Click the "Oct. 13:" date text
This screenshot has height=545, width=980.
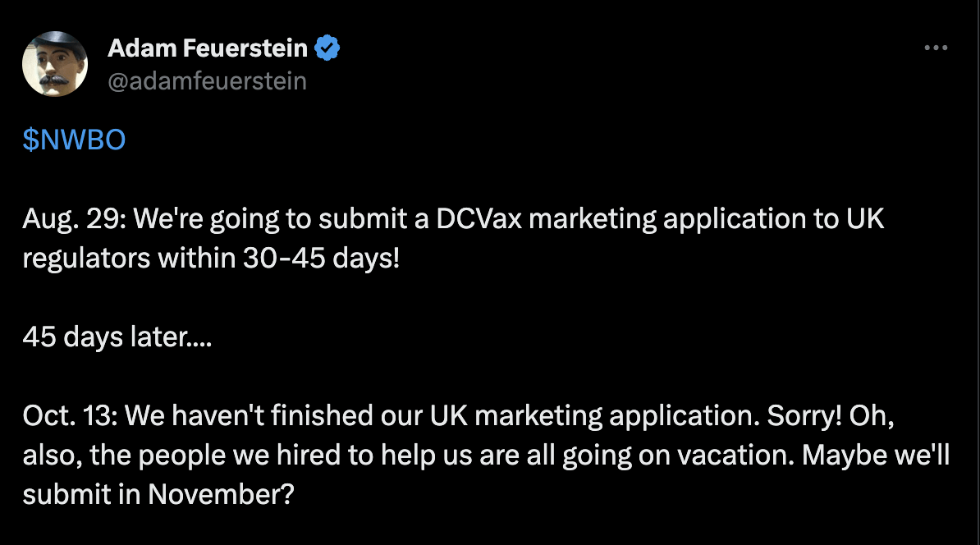(71, 415)
